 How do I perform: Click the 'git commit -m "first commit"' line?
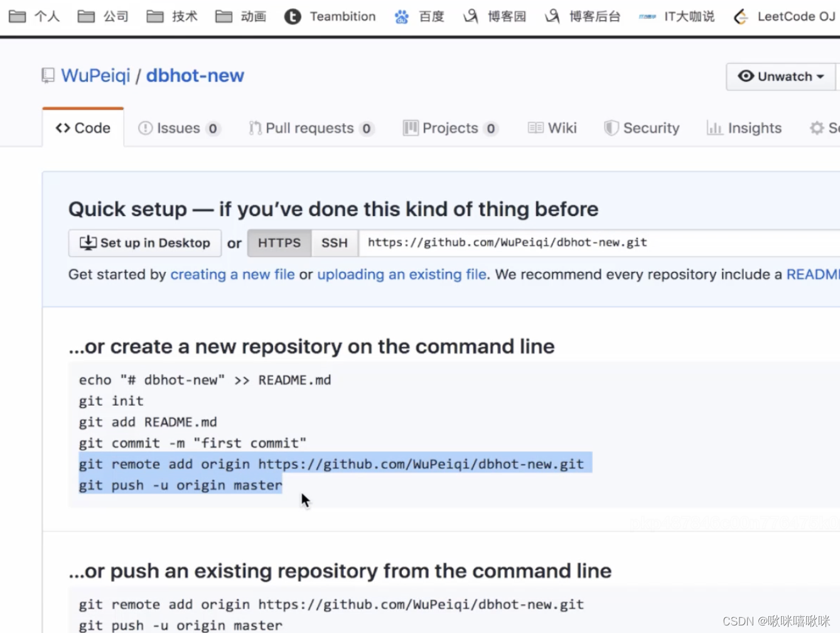(x=193, y=443)
